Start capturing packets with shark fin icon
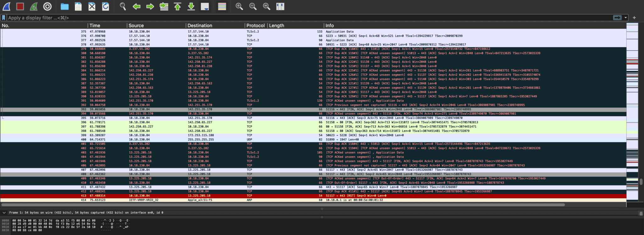The height and width of the screenshot is (235, 644). [6, 6]
